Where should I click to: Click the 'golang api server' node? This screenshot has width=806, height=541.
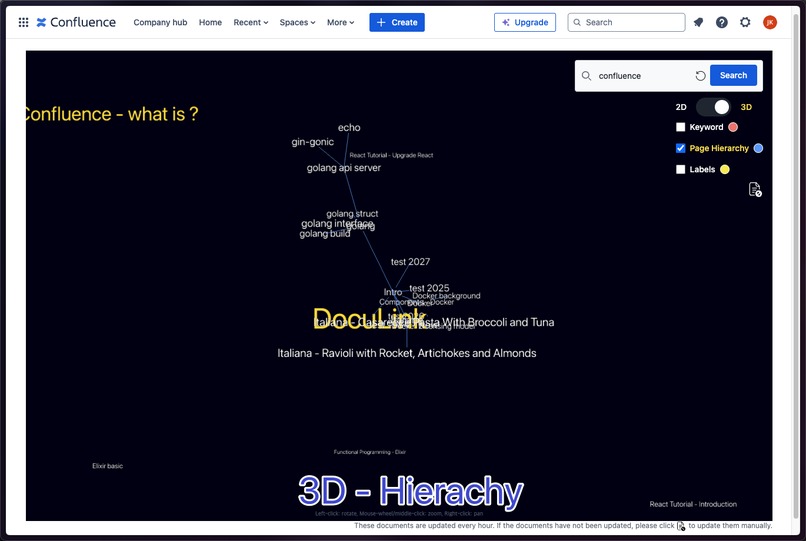point(344,168)
